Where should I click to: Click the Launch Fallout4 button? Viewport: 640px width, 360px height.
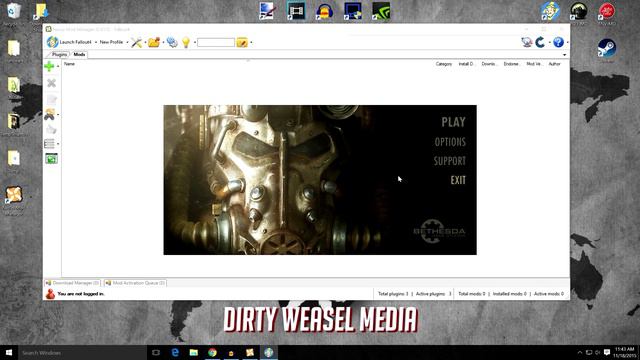pyautogui.click(x=69, y=42)
